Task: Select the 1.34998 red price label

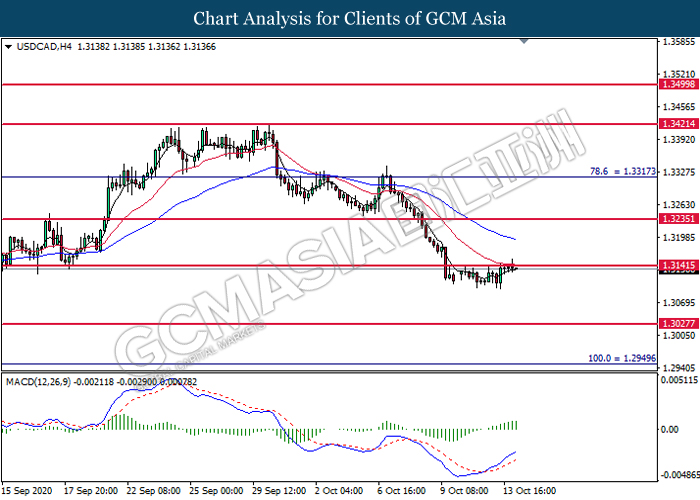Action: [679, 84]
